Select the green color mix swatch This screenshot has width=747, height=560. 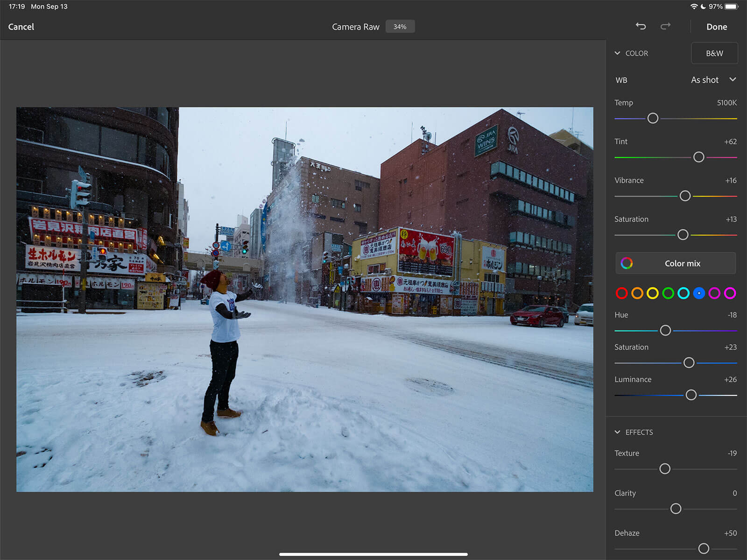tap(668, 293)
